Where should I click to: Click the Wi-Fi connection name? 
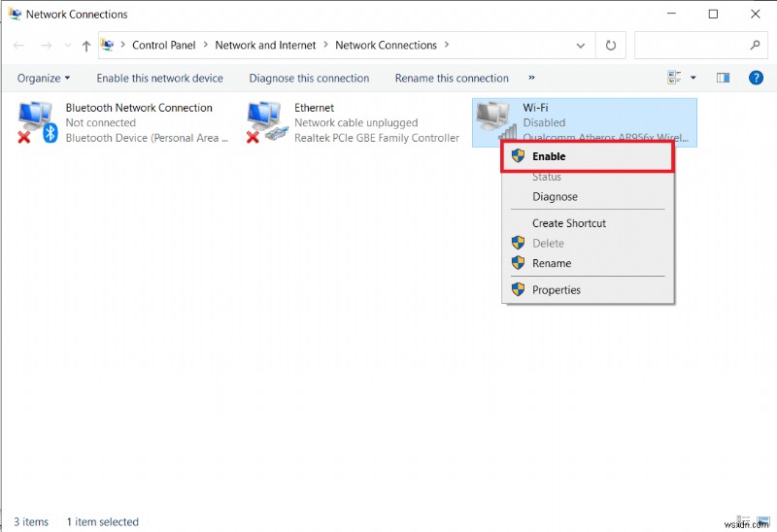pyautogui.click(x=535, y=108)
